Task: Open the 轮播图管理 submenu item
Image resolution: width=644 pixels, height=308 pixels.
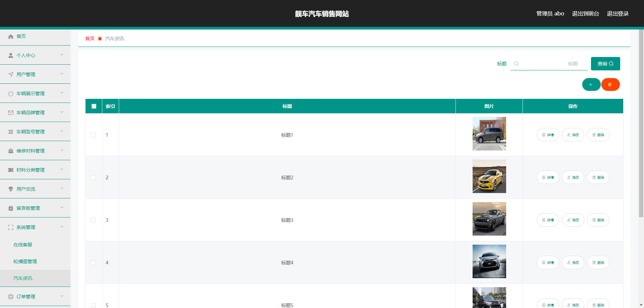Action: click(35, 261)
